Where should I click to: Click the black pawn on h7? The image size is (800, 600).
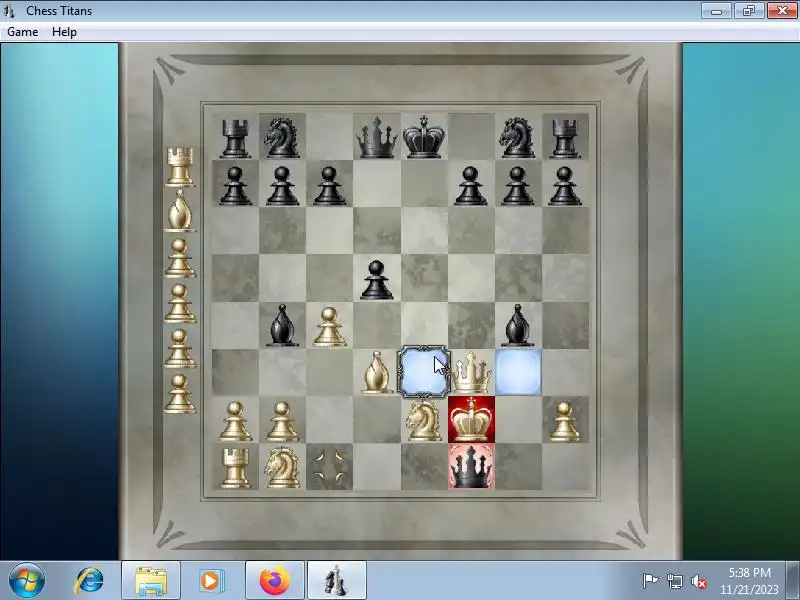click(x=564, y=186)
